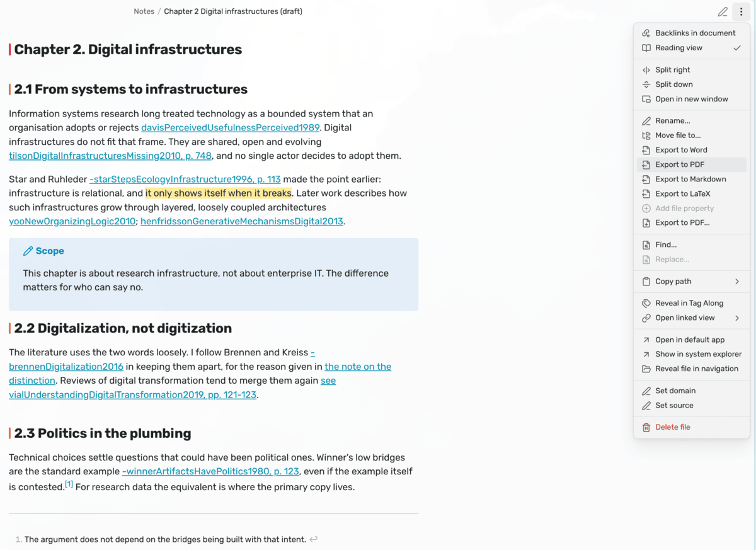Click the Scope callout pencil icon
Screen dimensions: 756x550
[x=28, y=251]
